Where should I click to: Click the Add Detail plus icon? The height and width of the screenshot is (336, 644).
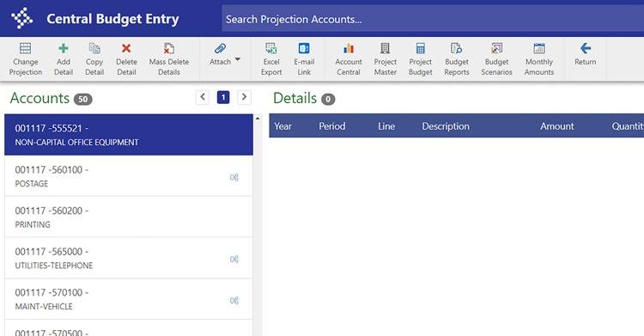[x=64, y=48]
